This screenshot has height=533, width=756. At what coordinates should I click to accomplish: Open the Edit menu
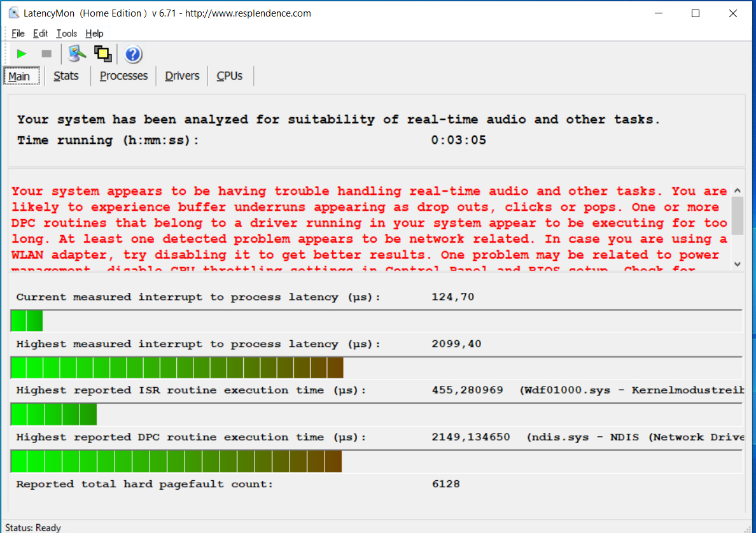click(40, 33)
